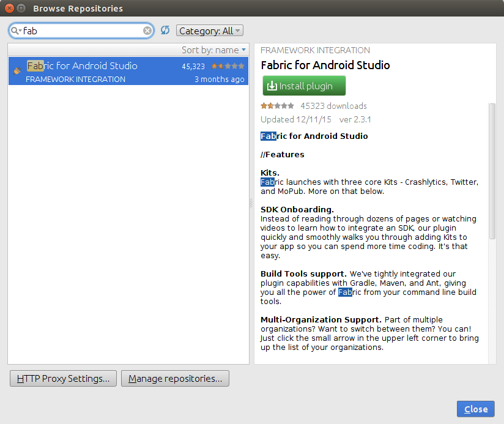Click FRAMEWORK INTEGRATION header in details panel
Viewport: 504px width, 424px height.
point(316,50)
